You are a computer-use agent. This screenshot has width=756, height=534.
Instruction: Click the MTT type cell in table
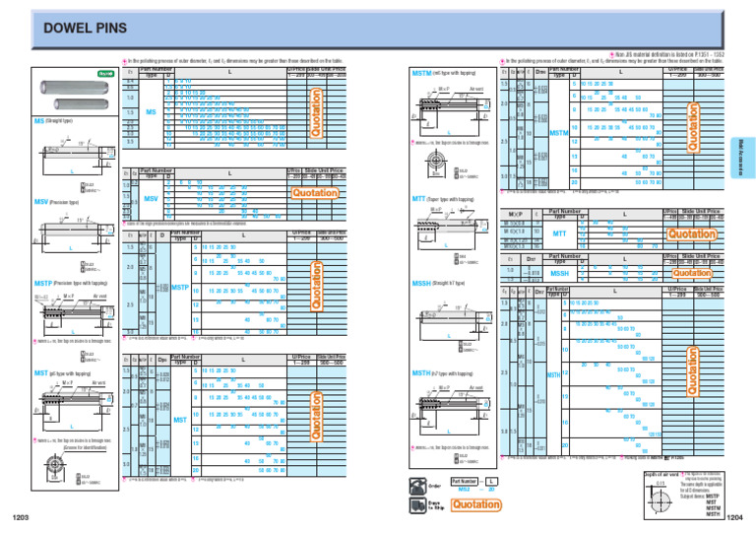point(559,234)
